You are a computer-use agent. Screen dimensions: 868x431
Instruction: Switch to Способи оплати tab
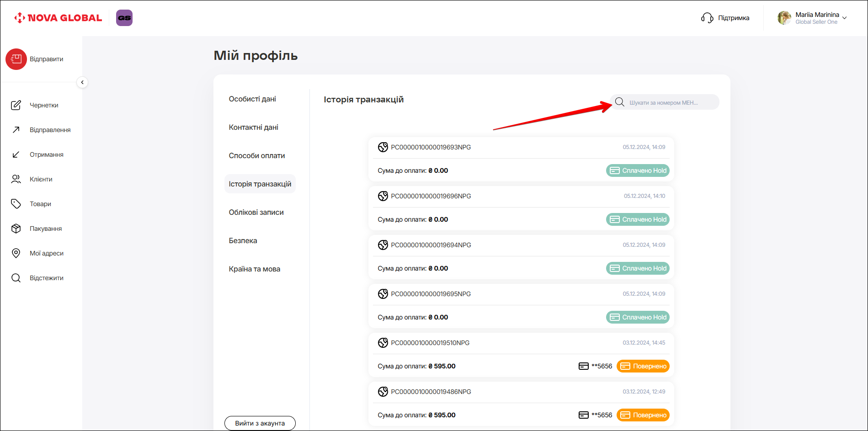(256, 156)
